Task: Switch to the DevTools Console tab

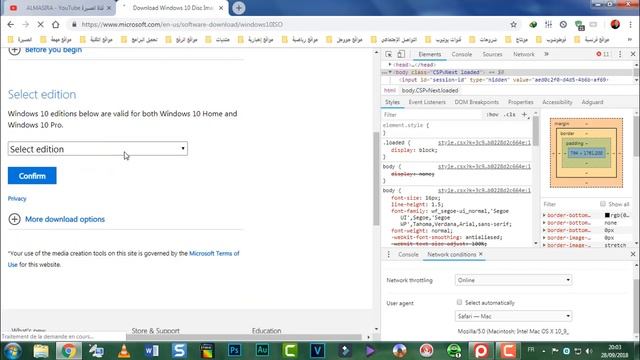Action: (462, 54)
